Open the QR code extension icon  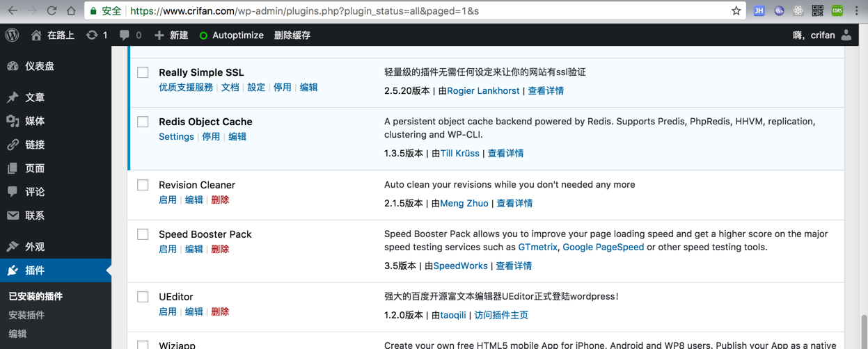point(818,10)
